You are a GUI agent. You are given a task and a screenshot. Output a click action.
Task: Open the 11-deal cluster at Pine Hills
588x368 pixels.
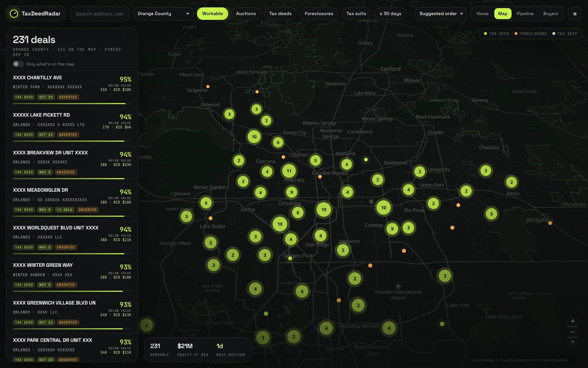tap(289, 171)
